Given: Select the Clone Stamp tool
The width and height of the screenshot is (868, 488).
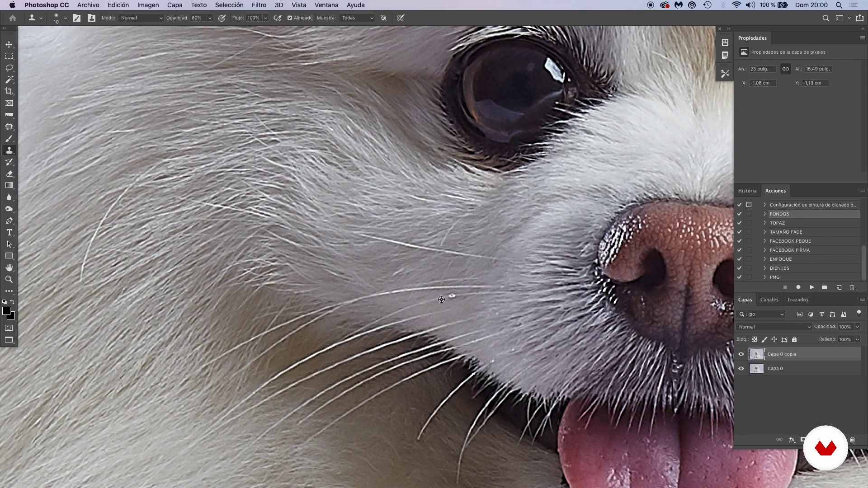Looking at the screenshot, I should coord(9,150).
